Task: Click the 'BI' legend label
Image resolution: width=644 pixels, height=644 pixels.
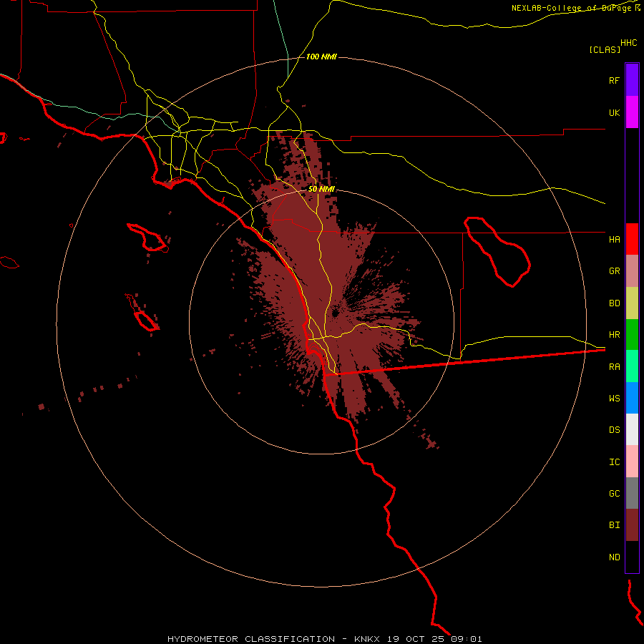Action: coord(614,525)
